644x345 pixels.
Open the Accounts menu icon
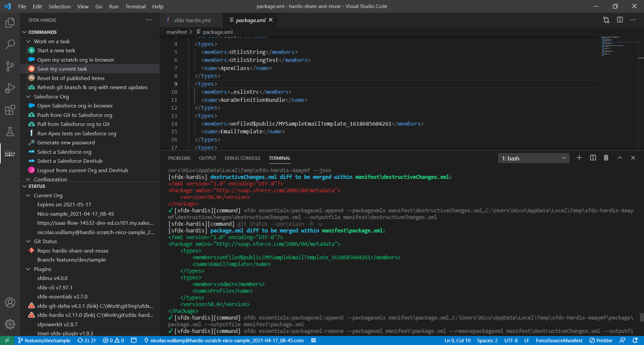(10, 302)
